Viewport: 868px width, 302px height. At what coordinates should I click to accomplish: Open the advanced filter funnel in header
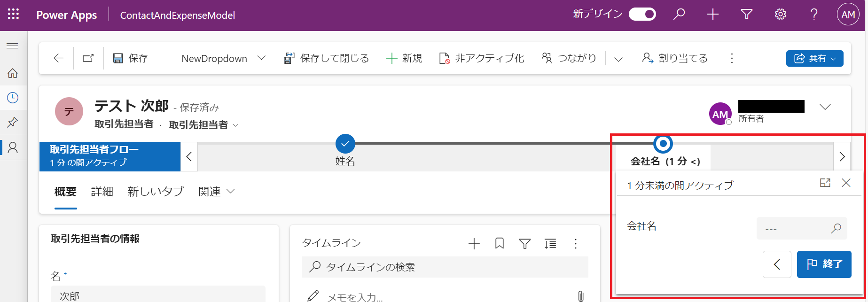tap(747, 15)
